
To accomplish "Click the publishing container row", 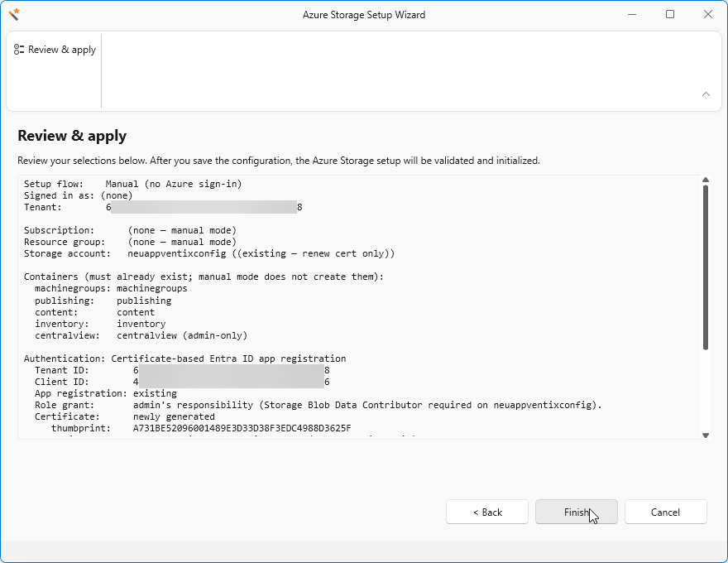I will (x=103, y=301).
